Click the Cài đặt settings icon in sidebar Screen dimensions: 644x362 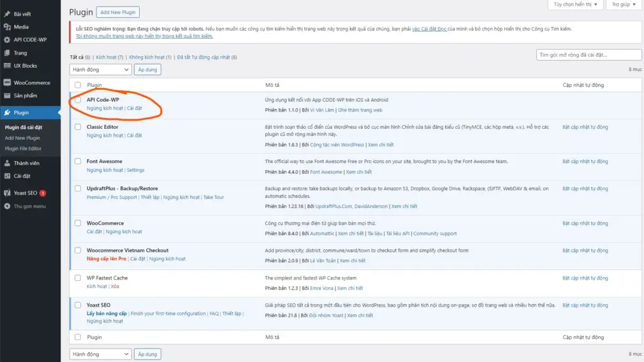7,176
